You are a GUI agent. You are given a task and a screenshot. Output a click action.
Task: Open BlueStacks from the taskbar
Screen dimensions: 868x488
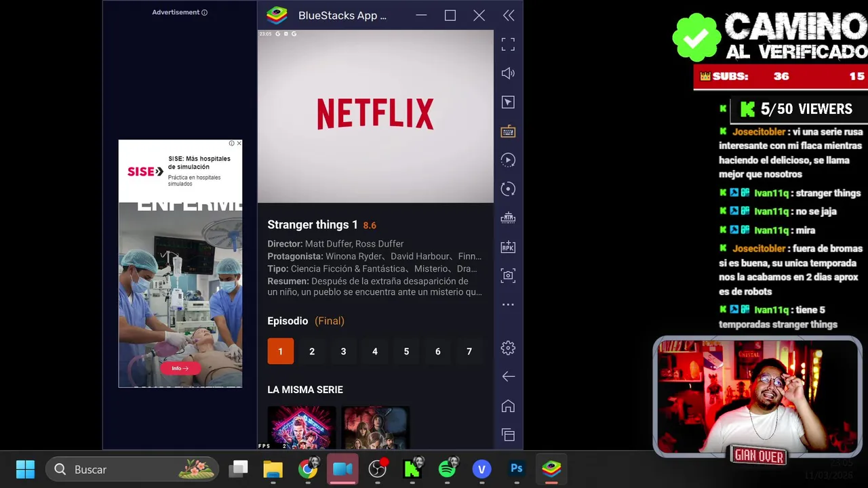551,469
